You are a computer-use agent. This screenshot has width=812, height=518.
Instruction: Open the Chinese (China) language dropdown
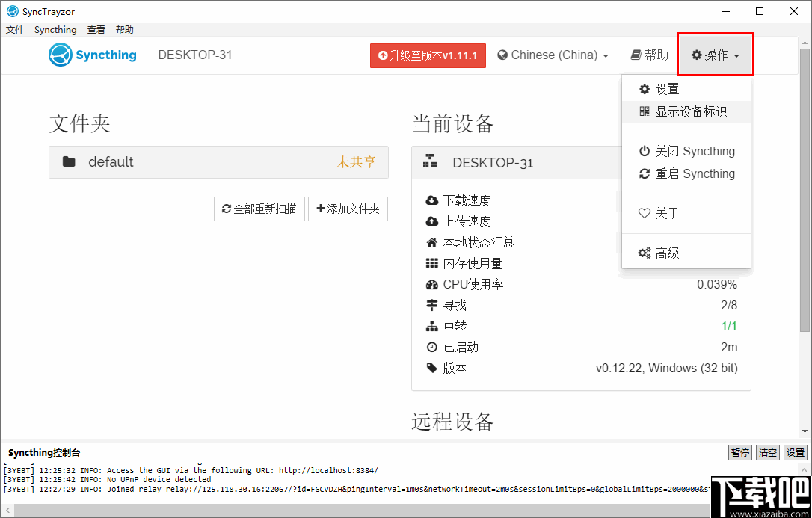(x=553, y=55)
